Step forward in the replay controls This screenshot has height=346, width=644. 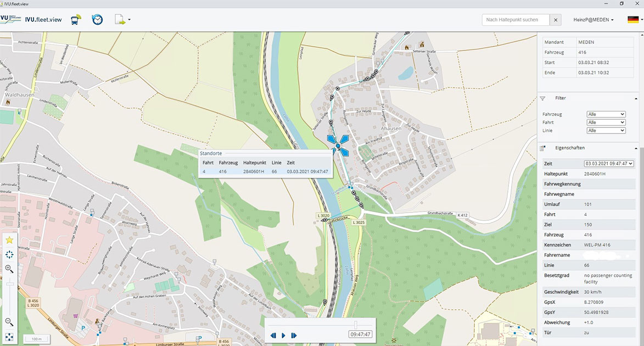[294, 336]
